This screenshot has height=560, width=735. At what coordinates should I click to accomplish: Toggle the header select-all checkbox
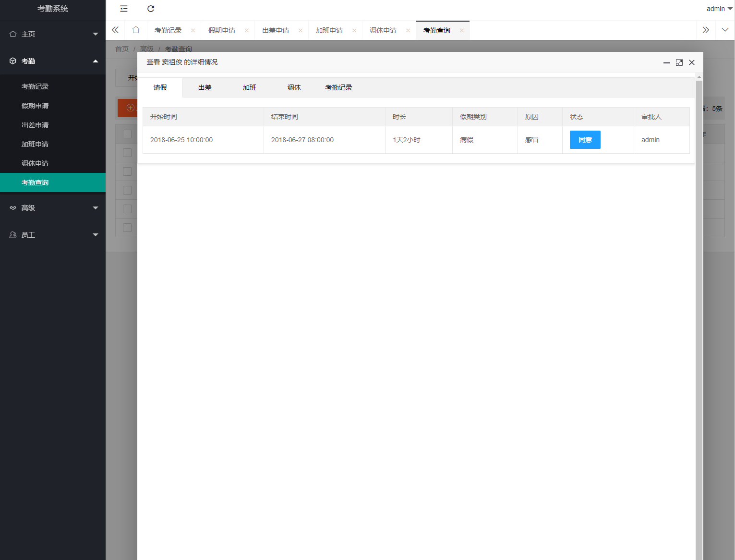click(127, 134)
